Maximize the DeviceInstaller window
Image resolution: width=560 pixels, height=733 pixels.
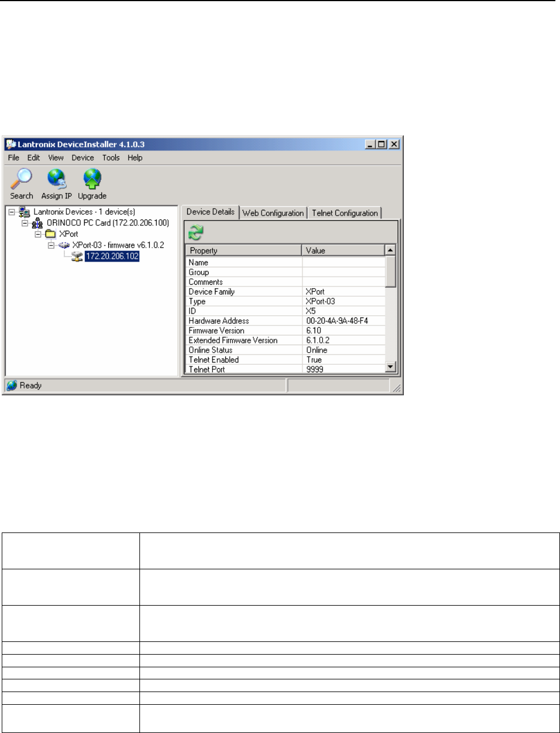pyautogui.click(x=381, y=145)
